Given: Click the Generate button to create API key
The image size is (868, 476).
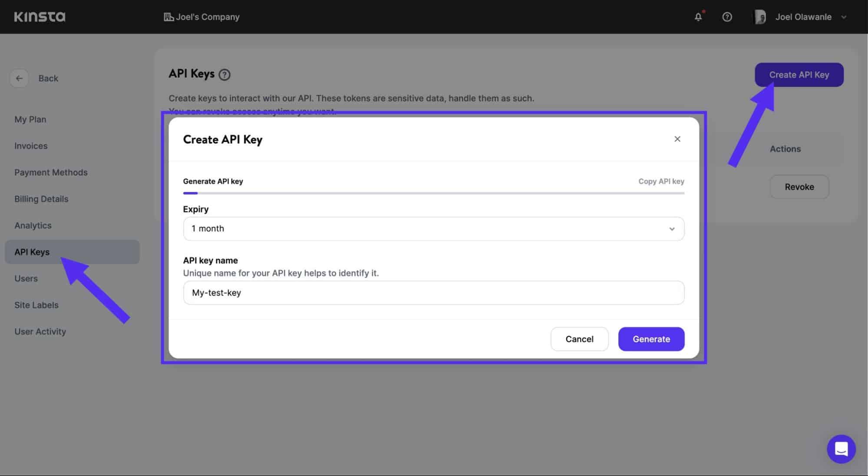Looking at the screenshot, I should click(x=651, y=339).
